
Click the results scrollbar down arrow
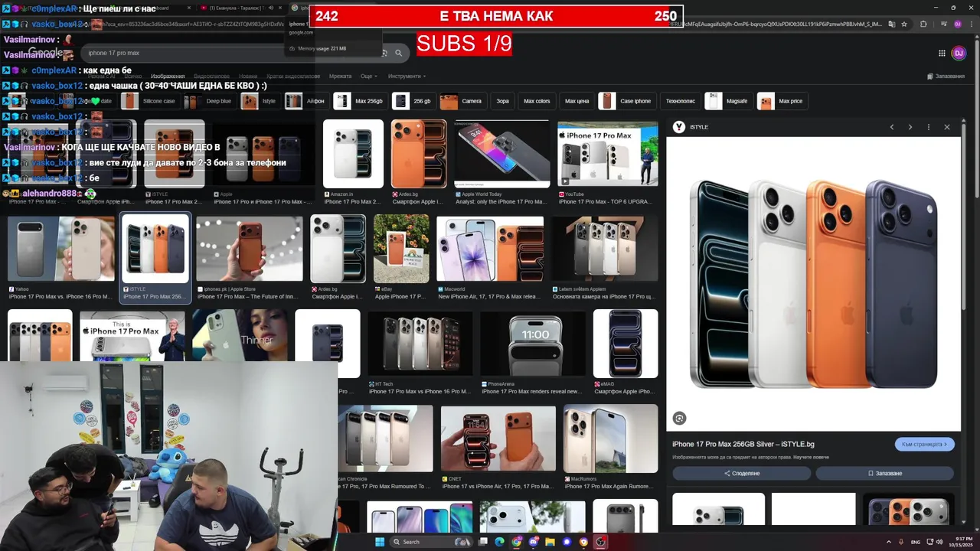pos(975,529)
